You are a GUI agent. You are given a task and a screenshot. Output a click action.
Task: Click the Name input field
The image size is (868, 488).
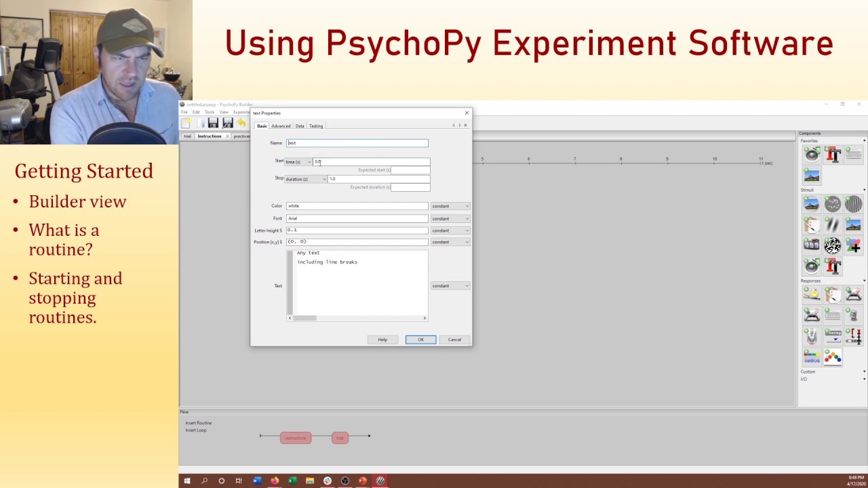pyautogui.click(x=357, y=143)
